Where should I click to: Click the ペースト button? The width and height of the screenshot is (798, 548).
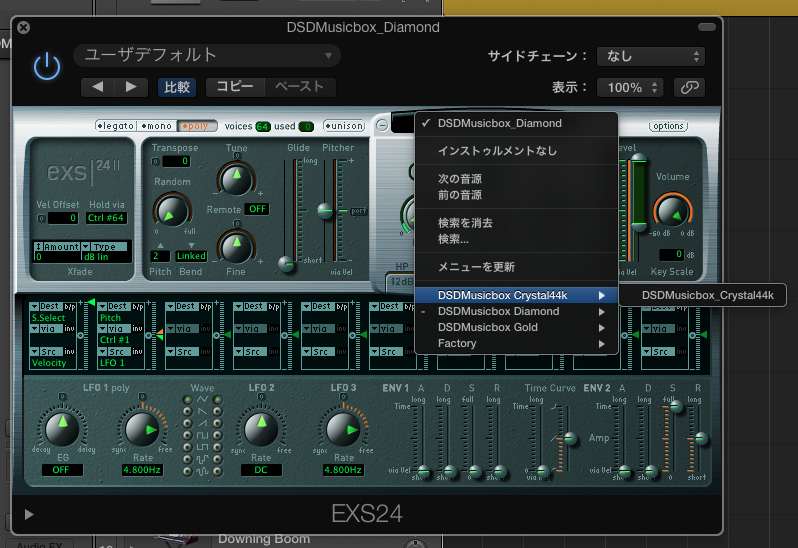tap(300, 87)
